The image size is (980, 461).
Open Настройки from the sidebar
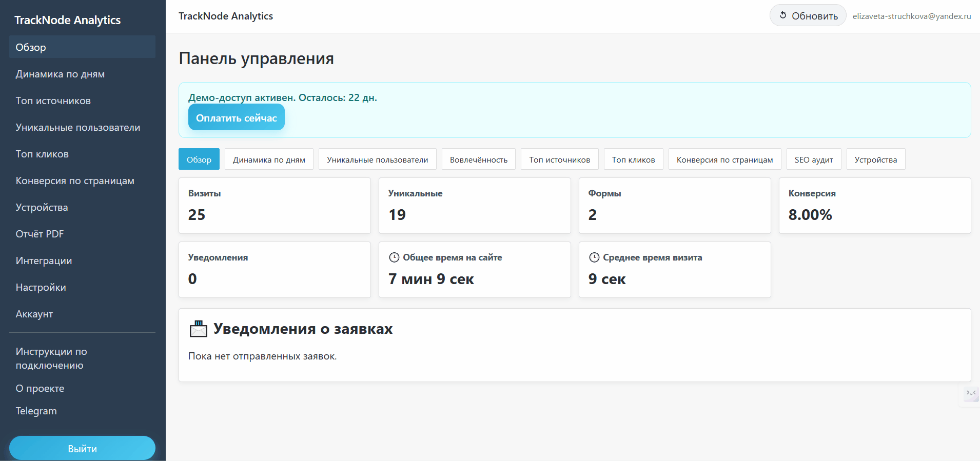coord(41,287)
